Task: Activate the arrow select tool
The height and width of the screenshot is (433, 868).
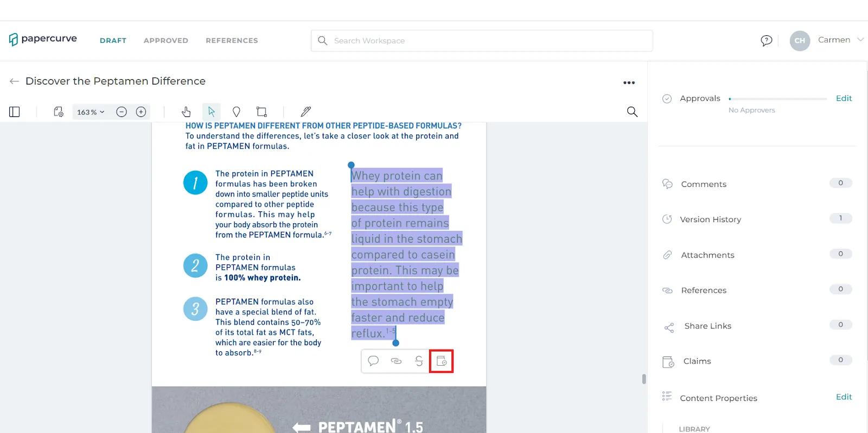Action: [x=212, y=112]
